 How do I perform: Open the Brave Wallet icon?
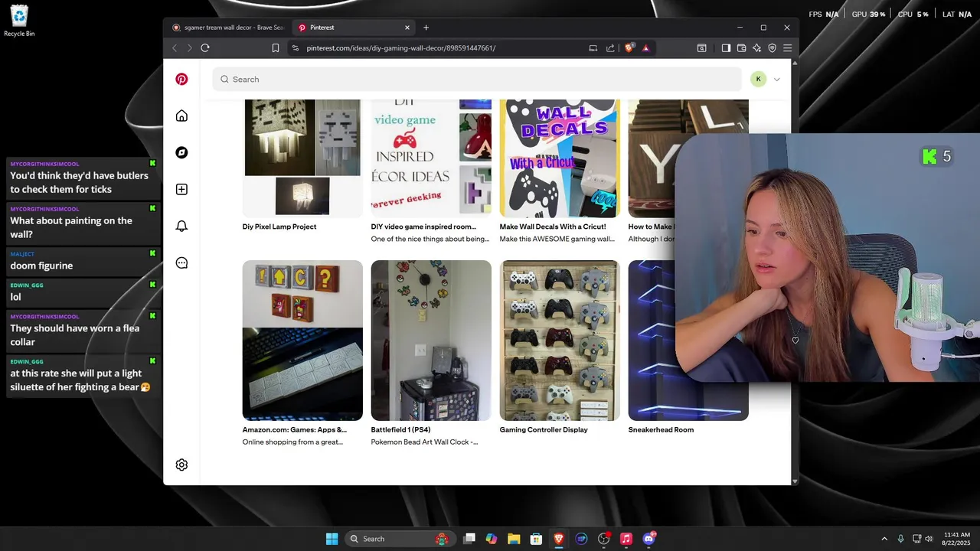[741, 47]
